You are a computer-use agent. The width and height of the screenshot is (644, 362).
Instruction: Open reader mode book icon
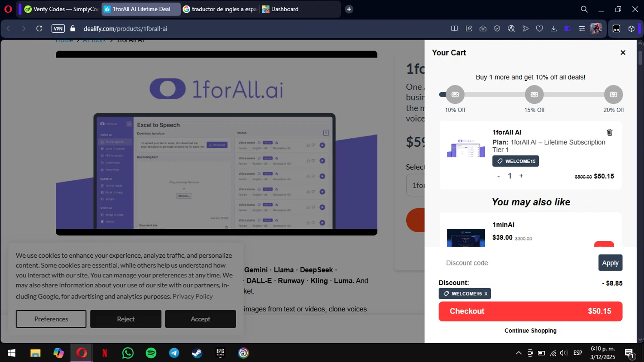click(454, 28)
